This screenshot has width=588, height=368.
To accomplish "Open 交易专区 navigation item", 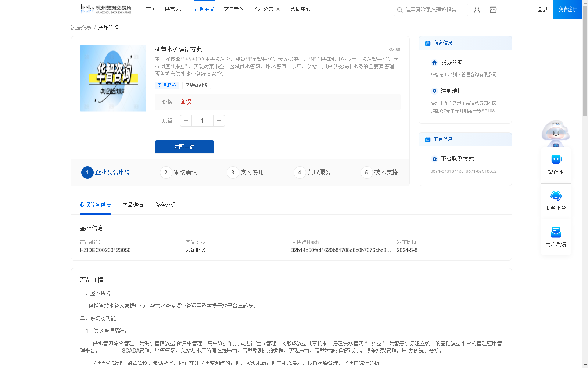I will (234, 9).
